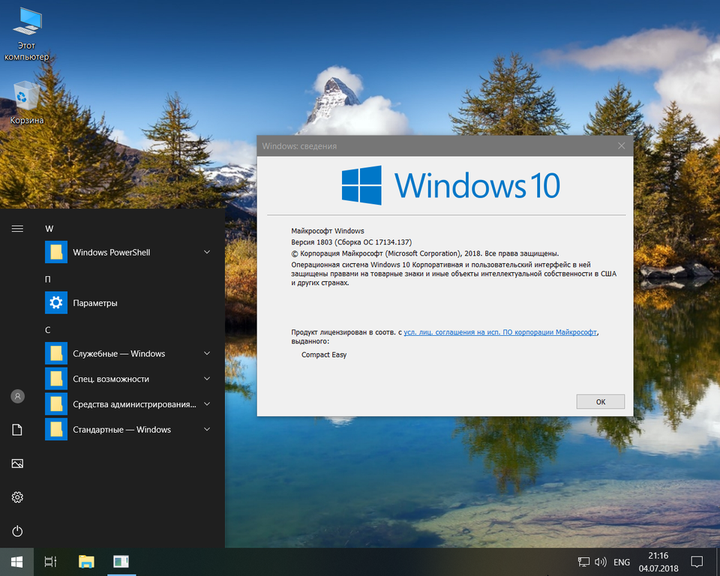
Task: Click Стандартные — Windows folder icon
Action: [x=56, y=429]
